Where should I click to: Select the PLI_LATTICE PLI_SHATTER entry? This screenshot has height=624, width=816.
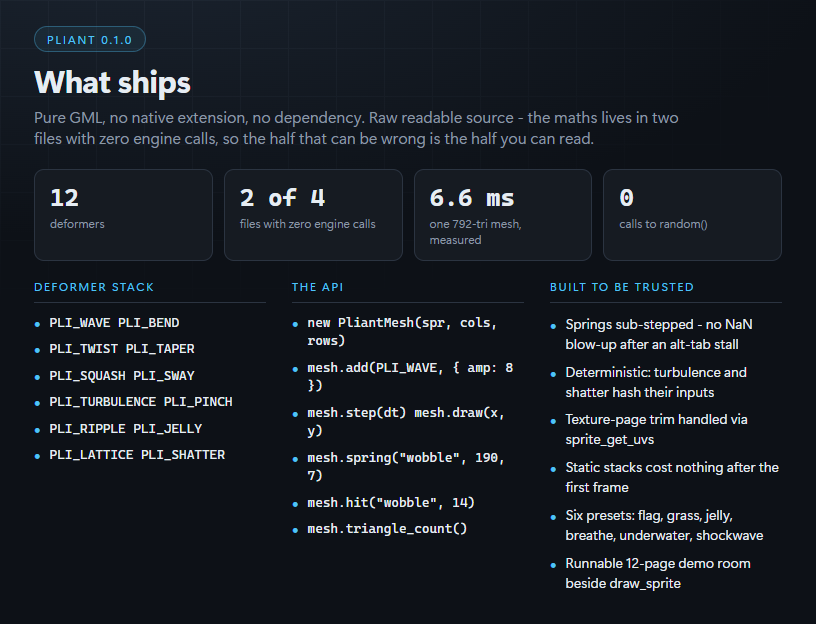tap(137, 455)
